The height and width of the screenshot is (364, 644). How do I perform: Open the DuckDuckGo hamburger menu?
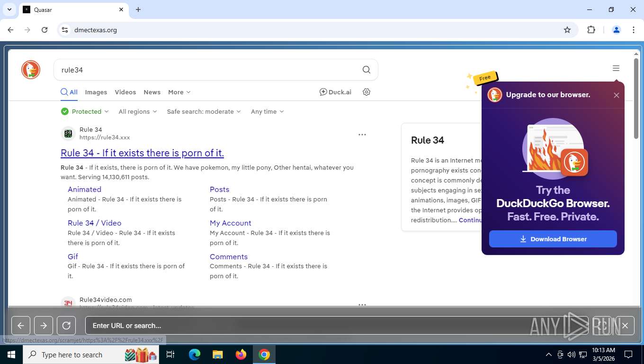coord(616,68)
